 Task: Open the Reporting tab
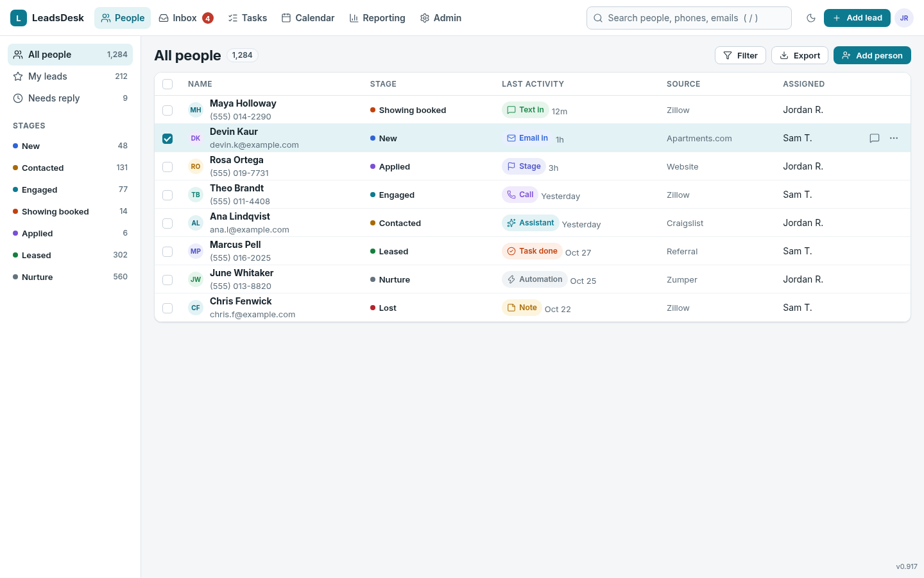[x=377, y=18]
